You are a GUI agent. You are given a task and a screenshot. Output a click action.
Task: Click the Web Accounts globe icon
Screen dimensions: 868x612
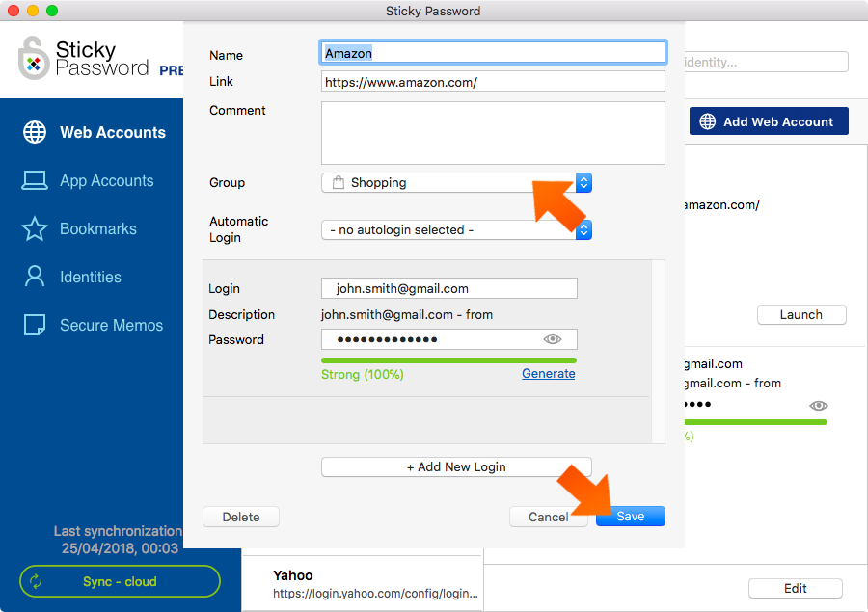click(35, 132)
